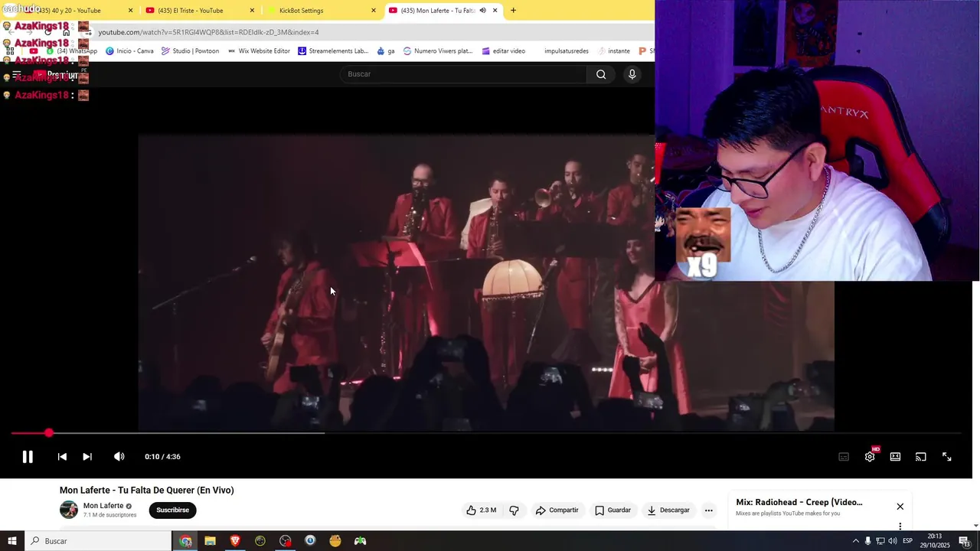Viewport: 980px width, 551px height.
Task: Toggle theater mode in the player
Action: pyautogui.click(x=895, y=457)
